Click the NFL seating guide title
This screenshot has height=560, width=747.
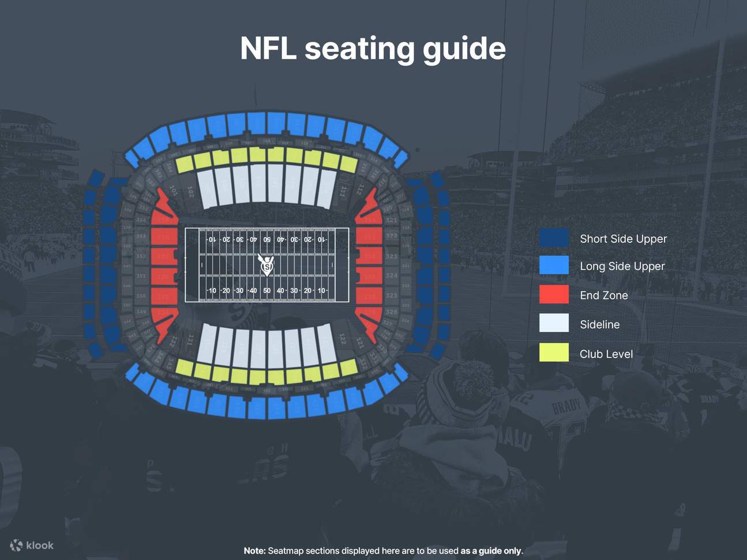point(373,48)
